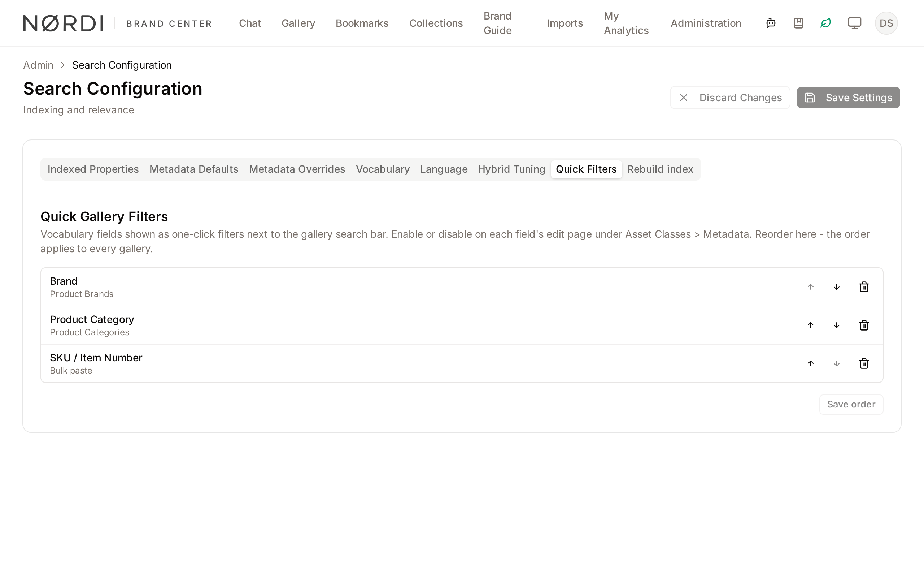Click the 'Product Brands' subtitle text

[81, 294]
